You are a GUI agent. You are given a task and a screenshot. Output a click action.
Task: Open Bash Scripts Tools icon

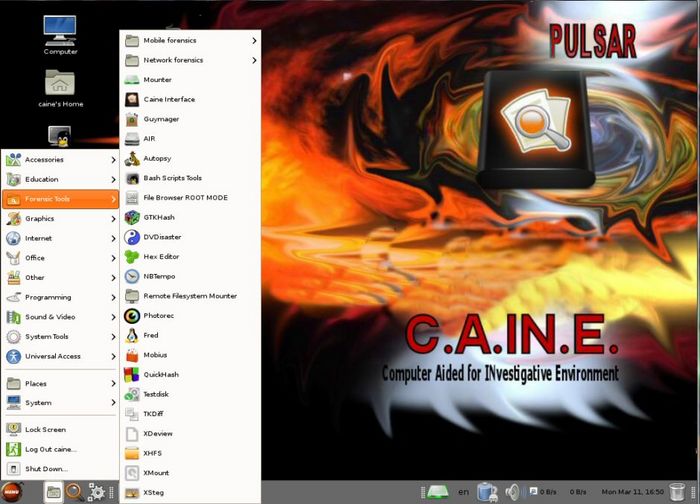click(x=132, y=178)
